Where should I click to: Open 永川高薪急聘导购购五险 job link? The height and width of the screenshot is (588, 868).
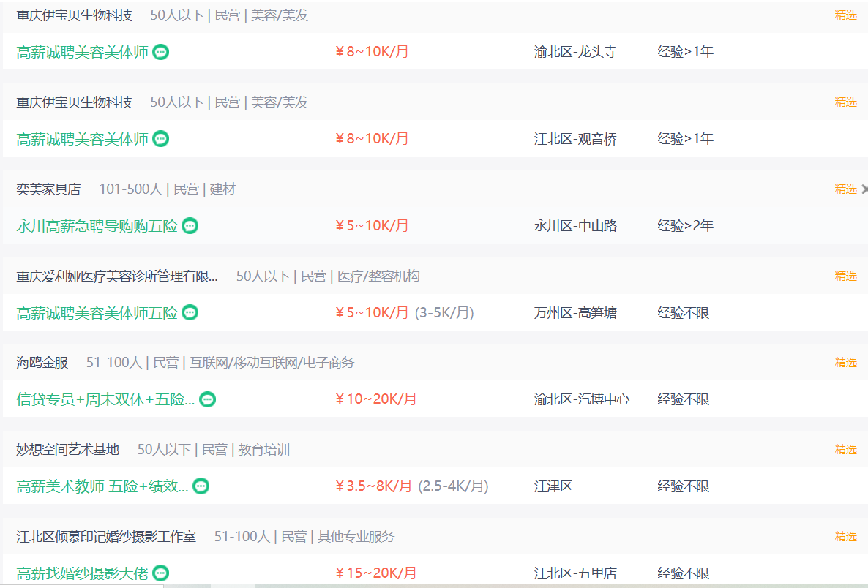(97, 226)
